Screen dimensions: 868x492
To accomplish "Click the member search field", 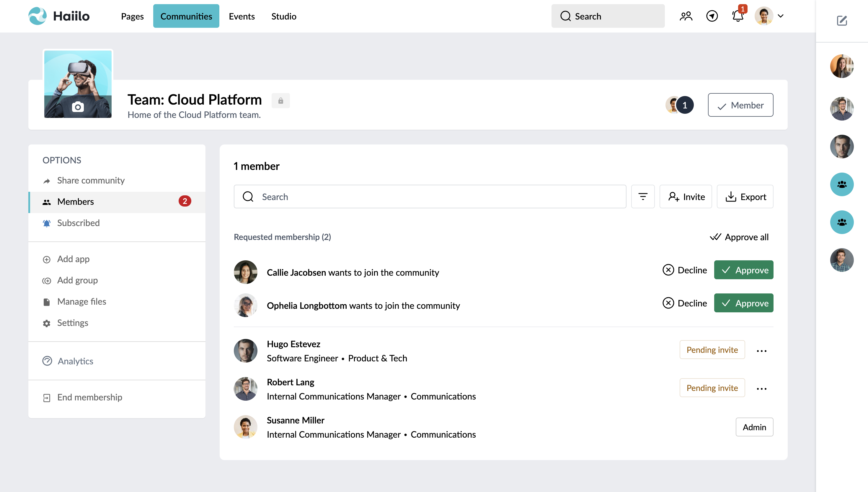I will coord(429,197).
